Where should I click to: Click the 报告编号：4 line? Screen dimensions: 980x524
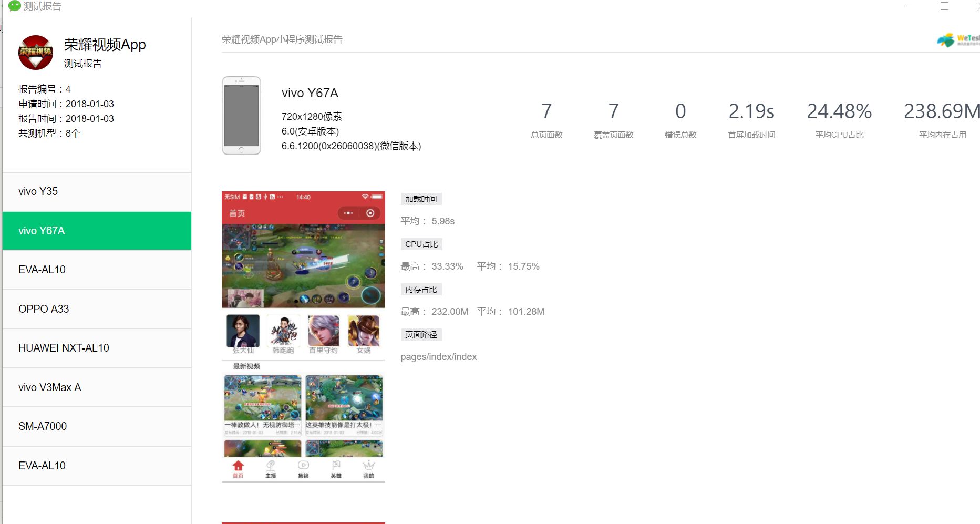tap(45, 89)
